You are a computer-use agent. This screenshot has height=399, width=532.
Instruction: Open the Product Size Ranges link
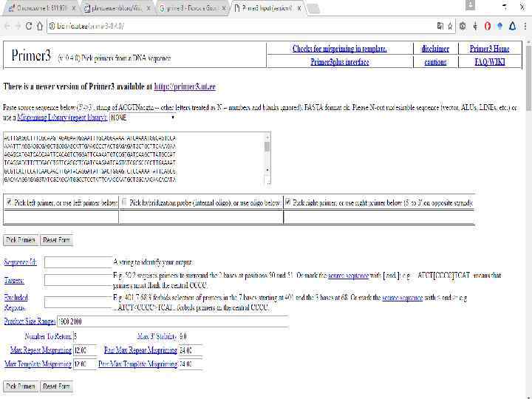[x=30, y=321]
